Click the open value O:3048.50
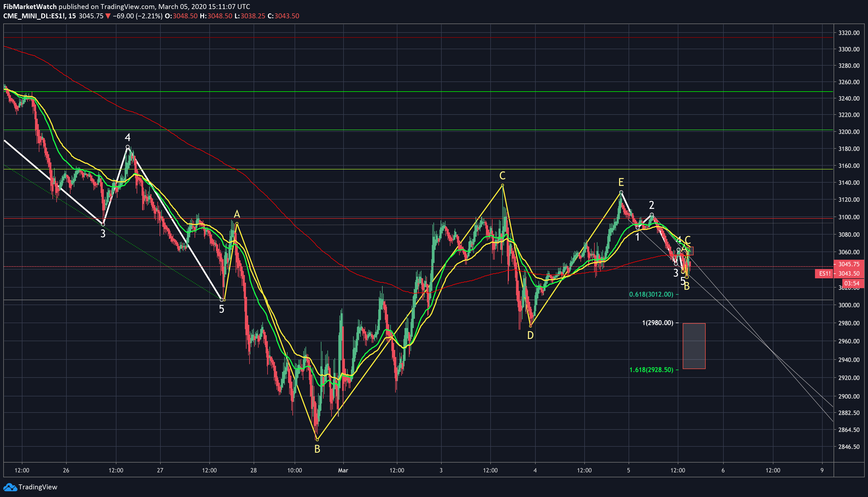This screenshot has width=868, height=497. coord(181,16)
